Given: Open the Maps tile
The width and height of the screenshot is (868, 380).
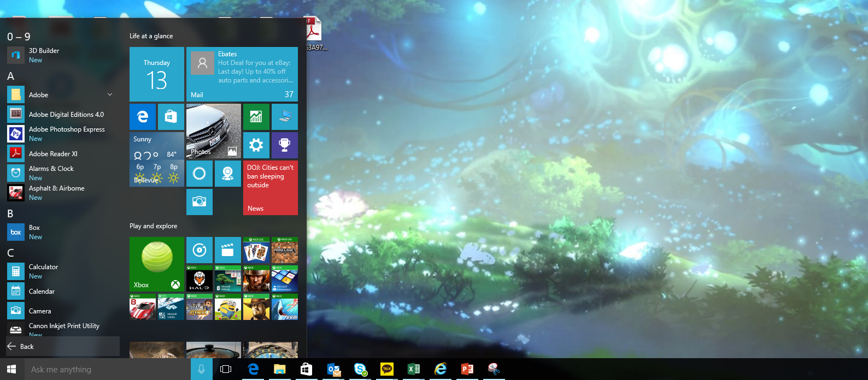Looking at the screenshot, I should 228,174.
